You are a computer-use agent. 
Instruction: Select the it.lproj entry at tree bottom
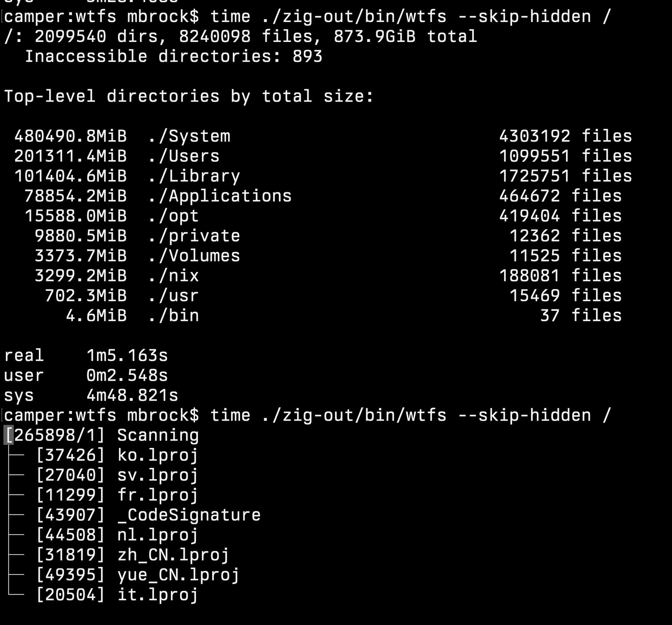pos(157,595)
